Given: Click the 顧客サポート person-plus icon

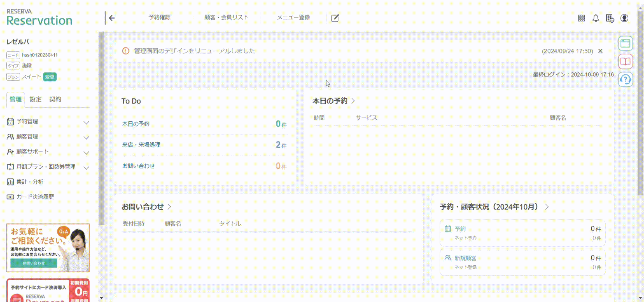Looking at the screenshot, I should [x=10, y=152].
